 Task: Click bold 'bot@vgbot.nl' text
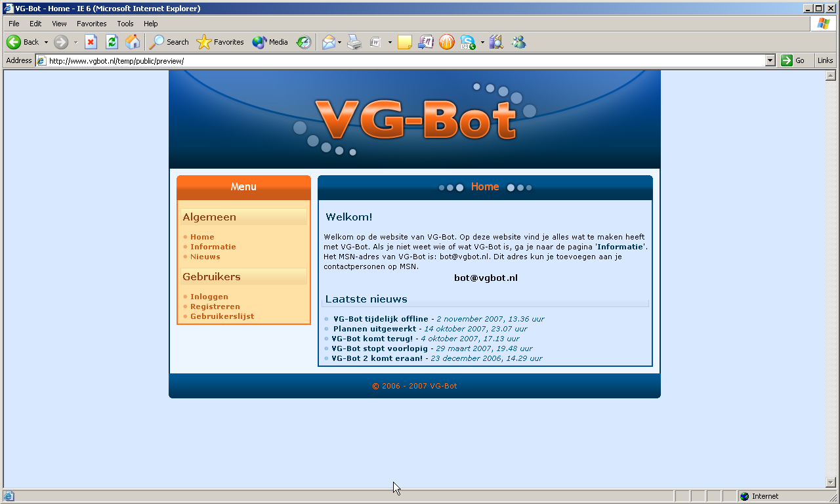coord(486,278)
